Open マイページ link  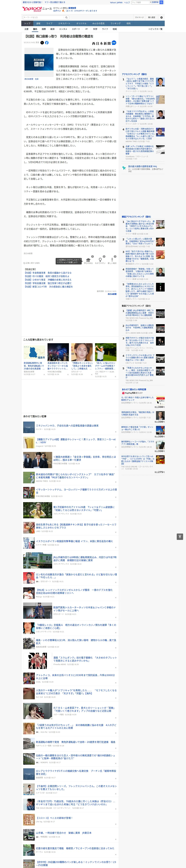(139, 18)
